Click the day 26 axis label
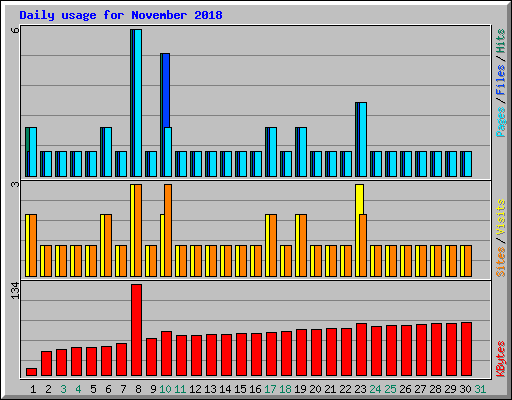Screen dimensions: 512x400 405,389
